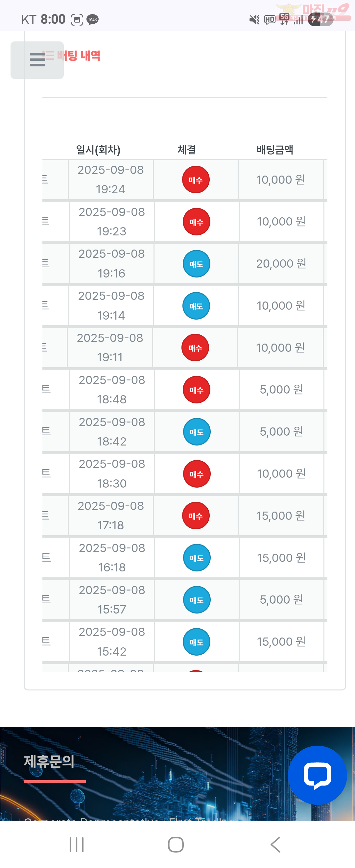
Task: Select the 15,000 원 cell at 16:18
Action: tap(281, 558)
